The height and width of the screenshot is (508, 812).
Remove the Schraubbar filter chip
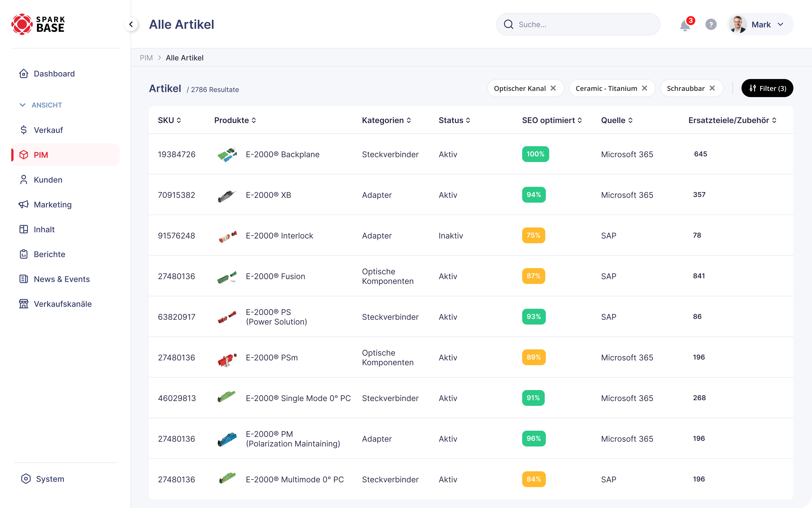point(712,88)
